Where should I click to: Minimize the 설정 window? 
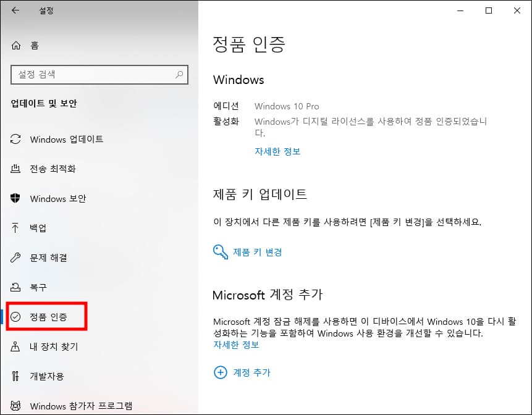[x=460, y=10]
